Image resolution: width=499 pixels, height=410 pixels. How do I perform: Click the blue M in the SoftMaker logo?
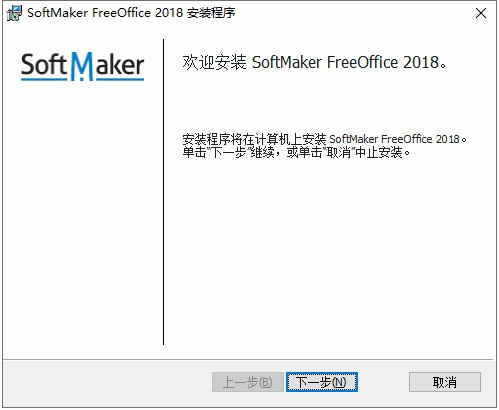82,66
